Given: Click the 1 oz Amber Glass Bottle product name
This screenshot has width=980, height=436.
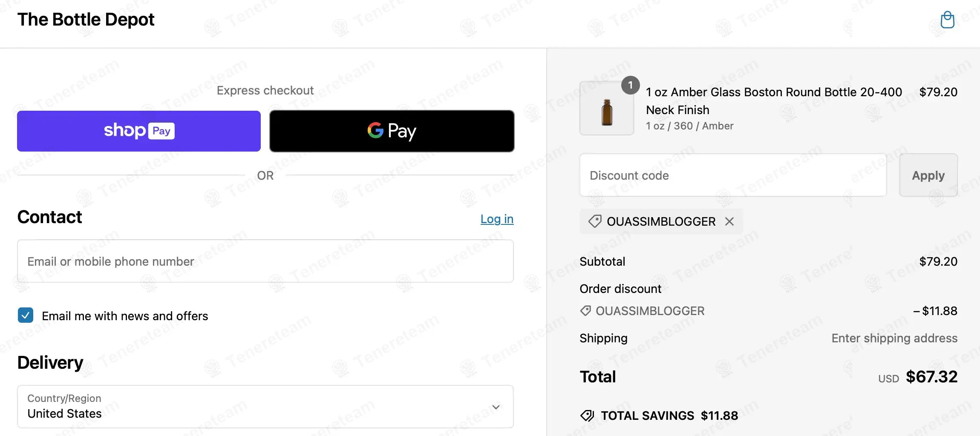Looking at the screenshot, I should (773, 100).
